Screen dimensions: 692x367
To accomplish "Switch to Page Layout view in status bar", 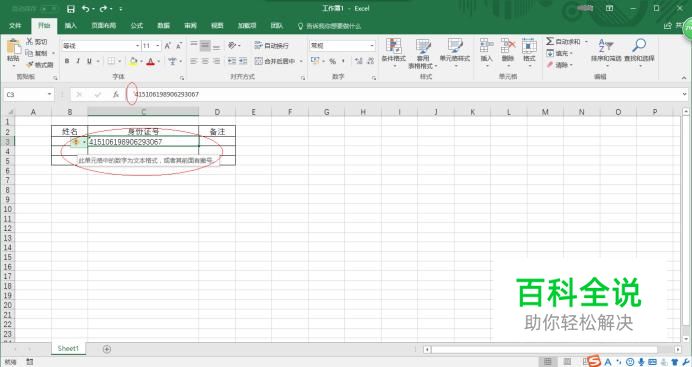I will coord(568,362).
